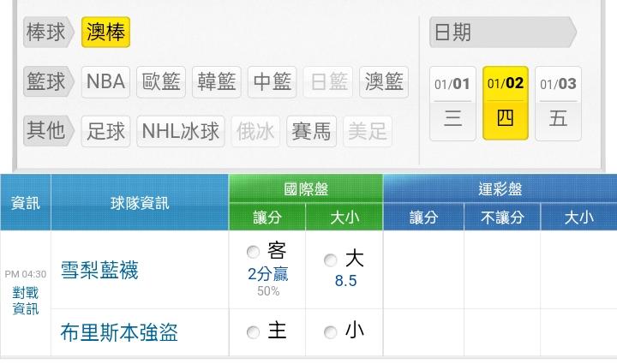Click the 50% percentage text

(268, 291)
